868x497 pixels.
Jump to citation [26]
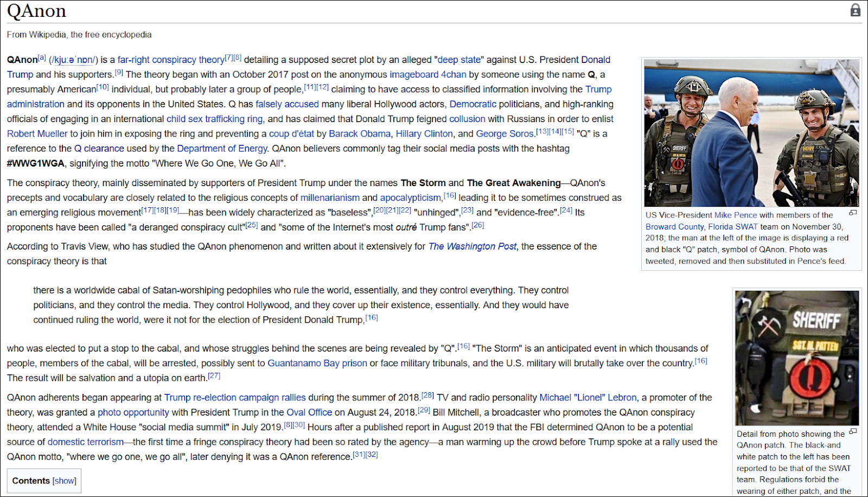click(478, 225)
